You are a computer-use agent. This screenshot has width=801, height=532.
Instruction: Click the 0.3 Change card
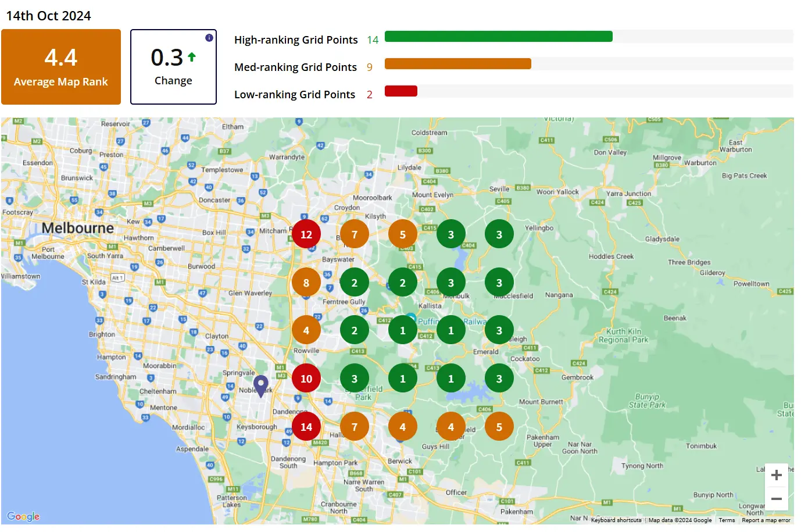pos(173,67)
